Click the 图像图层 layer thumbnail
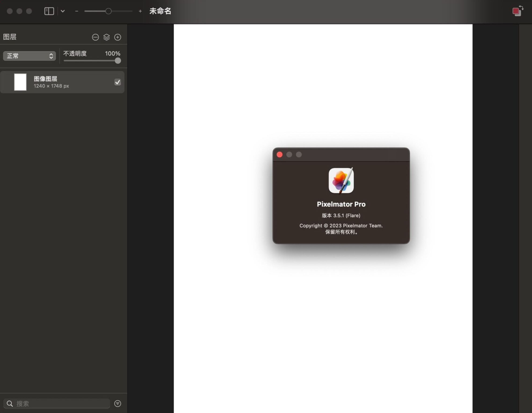Image resolution: width=532 pixels, height=413 pixels. [20, 82]
